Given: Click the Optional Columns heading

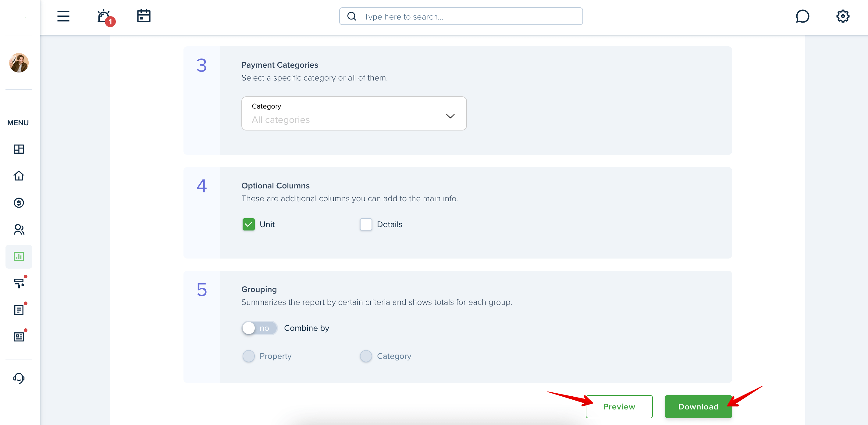Looking at the screenshot, I should (x=275, y=186).
